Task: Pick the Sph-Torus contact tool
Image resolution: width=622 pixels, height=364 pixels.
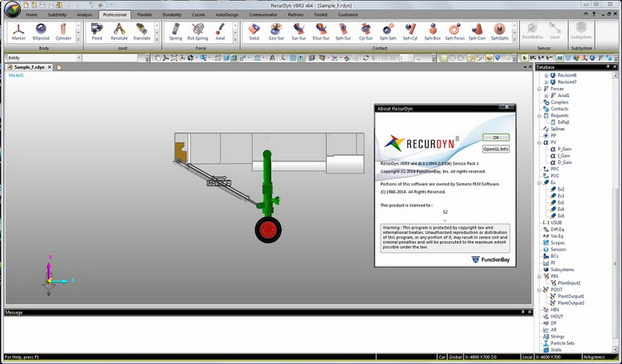Action: coord(454,32)
